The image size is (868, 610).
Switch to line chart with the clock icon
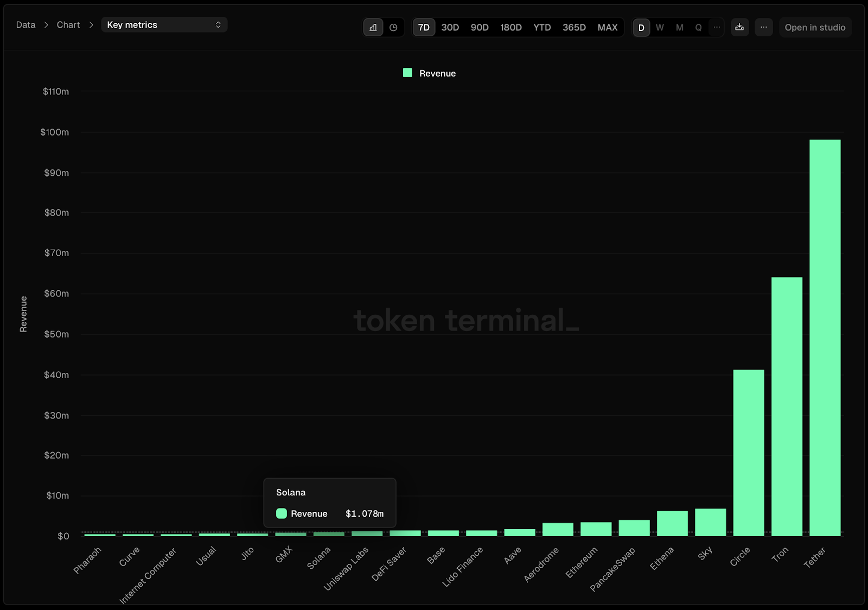[x=393, y=27]
